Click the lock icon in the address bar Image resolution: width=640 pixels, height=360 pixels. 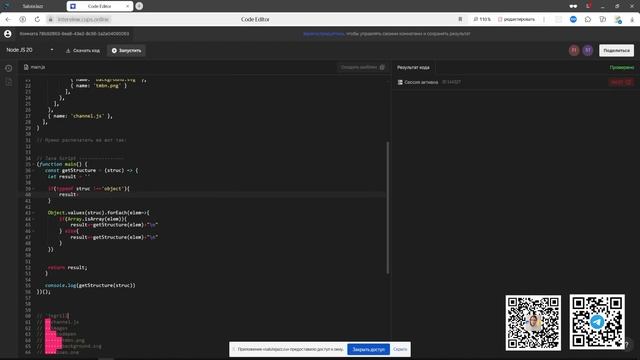pos(51,19)
